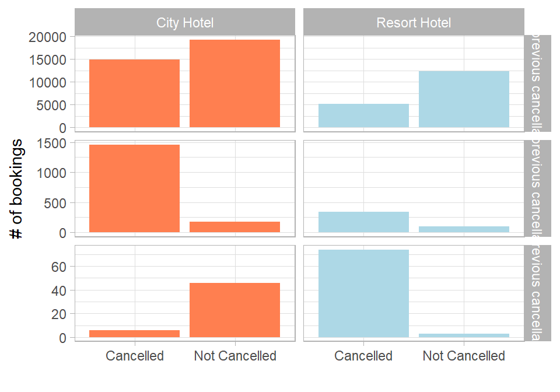Click the City Hotel facet header
Image resolution: width=560 pixels, height=392 pixels.
pos(185,23)
